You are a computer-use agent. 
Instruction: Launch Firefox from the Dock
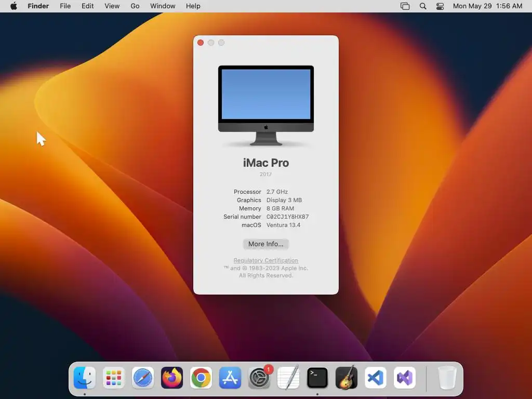[171, 378]
